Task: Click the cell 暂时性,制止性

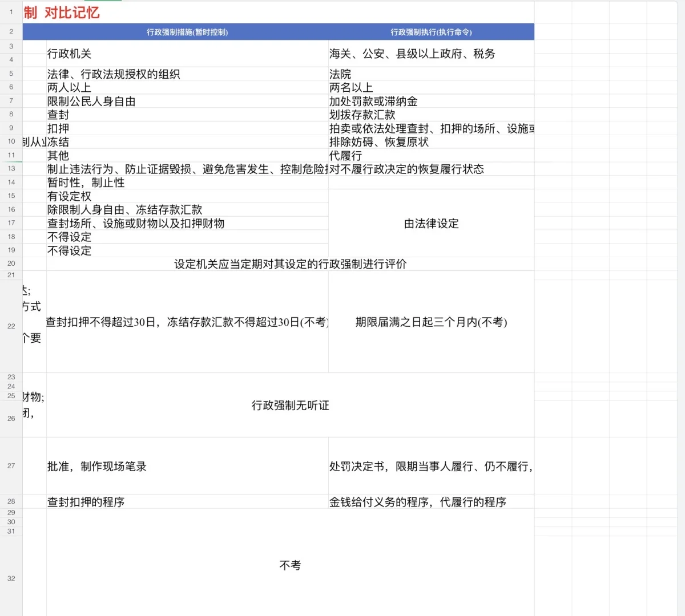Action: tap(187, 183)
